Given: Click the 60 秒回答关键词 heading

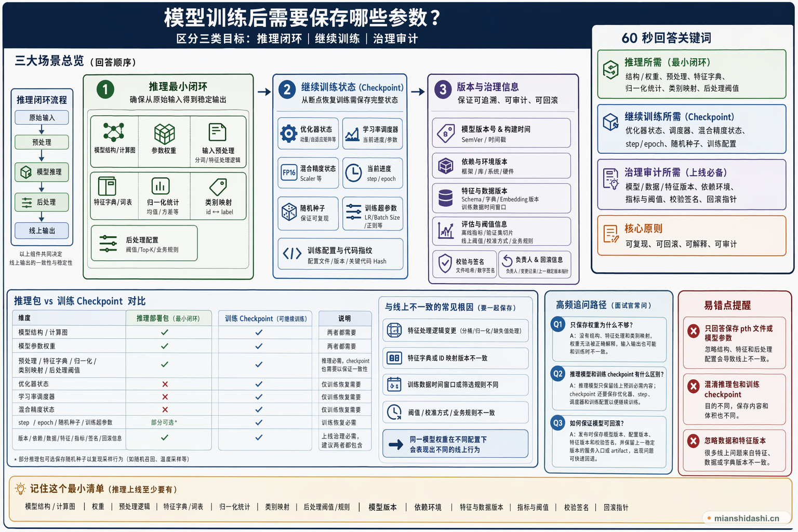Looking at the screenshot, I should (x=666, y=38).
